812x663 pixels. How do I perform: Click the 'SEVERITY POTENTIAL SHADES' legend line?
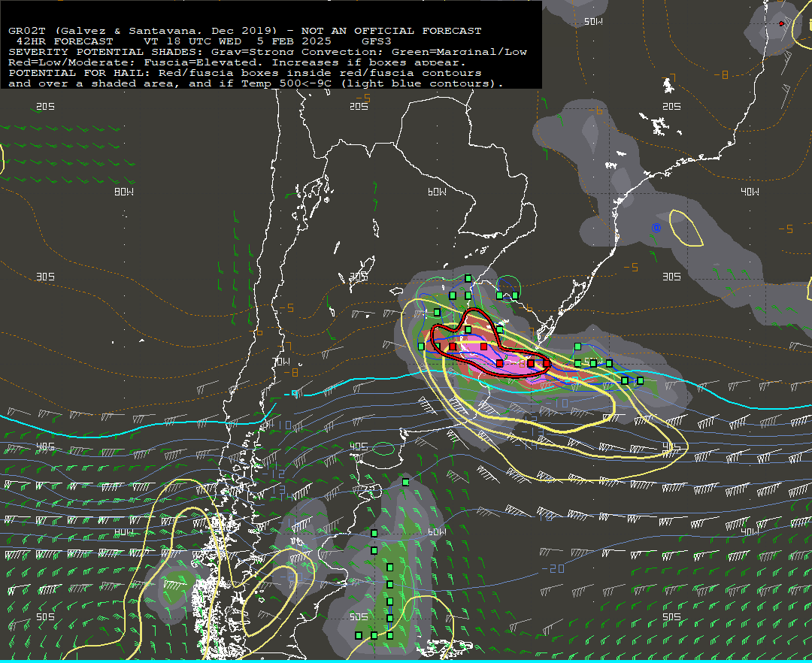tap(267, 52)
